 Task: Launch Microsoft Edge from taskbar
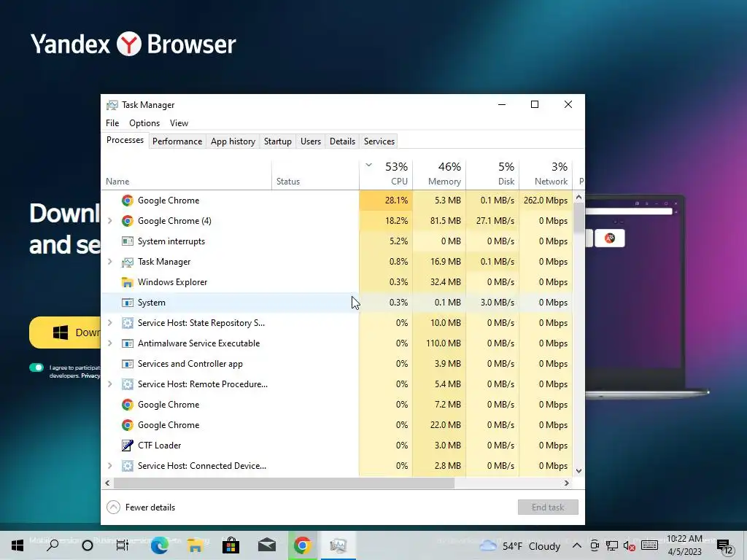click(x=159, y=545)
